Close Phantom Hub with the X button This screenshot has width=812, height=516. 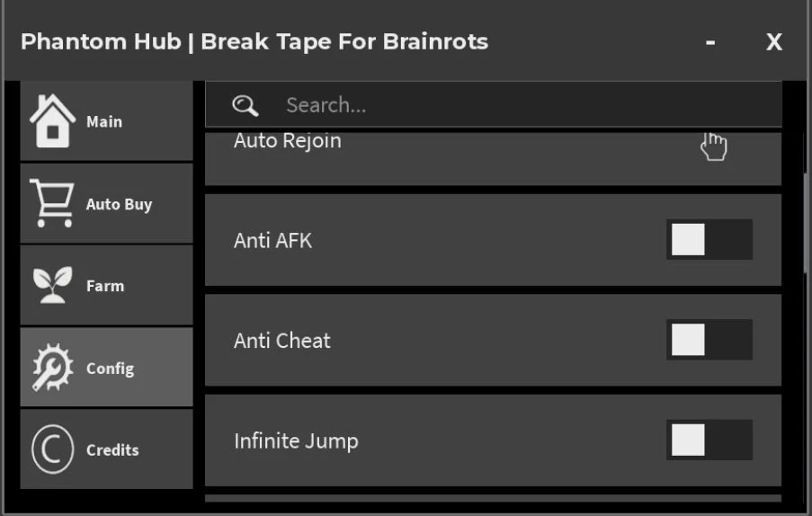pyautogui.click(x=774, y=42)
